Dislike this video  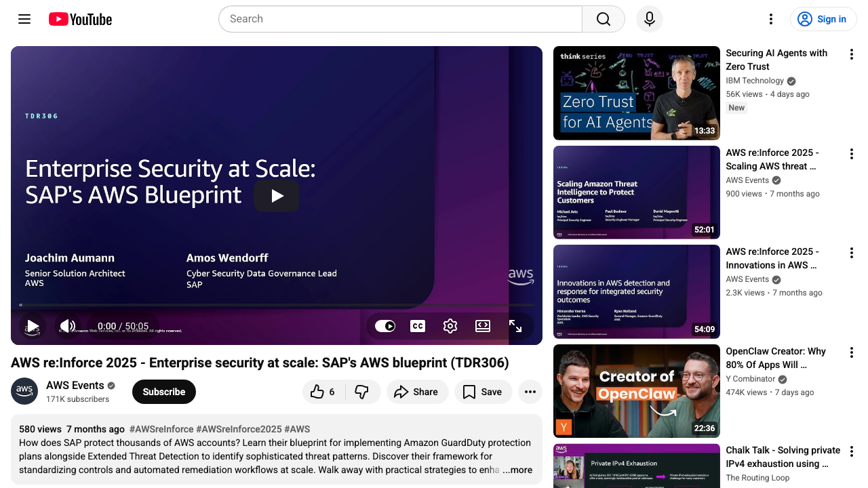[x=362, y=392]
